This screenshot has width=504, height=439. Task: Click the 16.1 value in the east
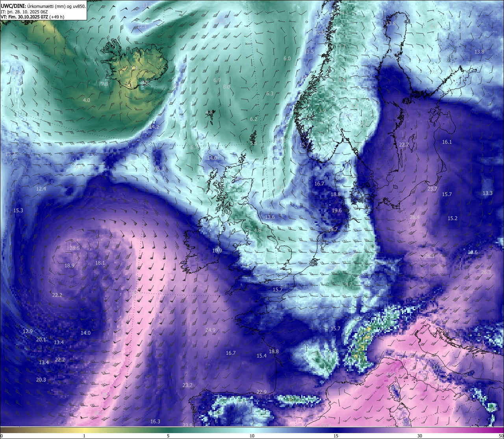click(447, 142)
